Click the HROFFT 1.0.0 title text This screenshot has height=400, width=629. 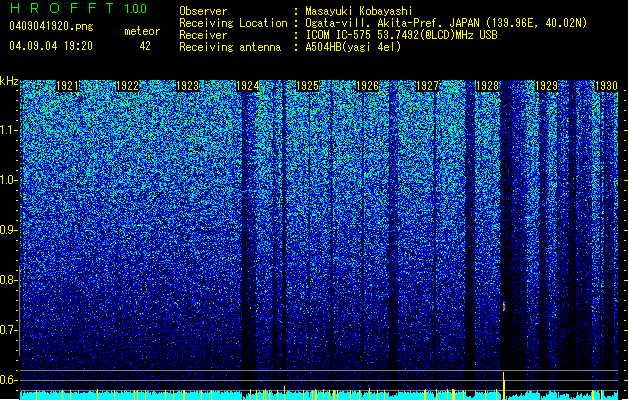(x=78, y=8)
